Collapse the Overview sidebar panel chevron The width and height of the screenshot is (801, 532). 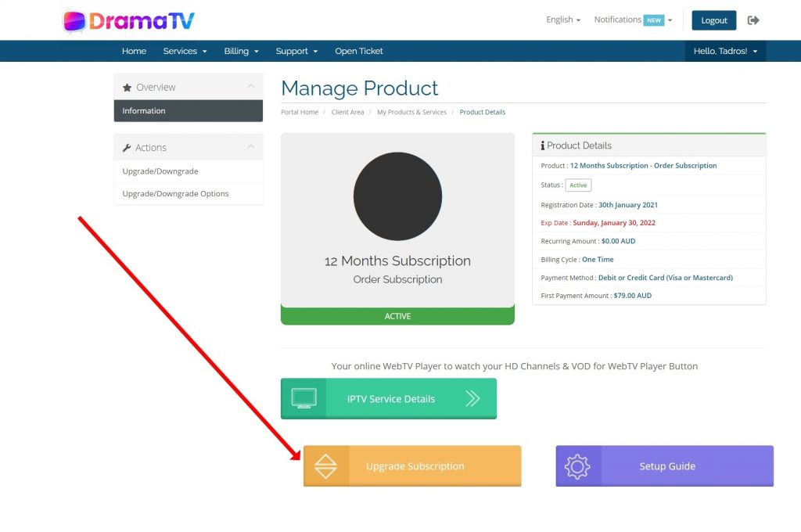250,86
